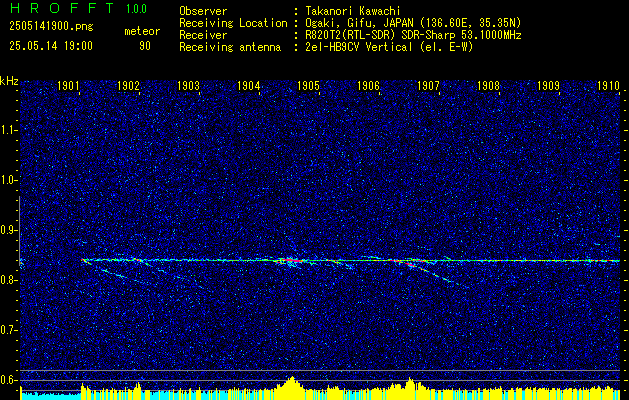Click the 1904 time marker

click(x=248, y=85)
